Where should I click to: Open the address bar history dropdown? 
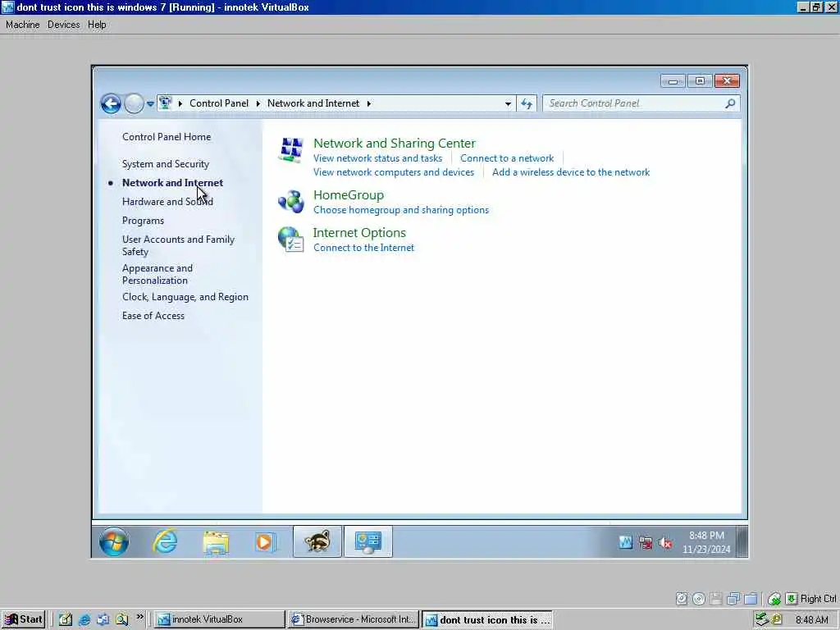508,103
